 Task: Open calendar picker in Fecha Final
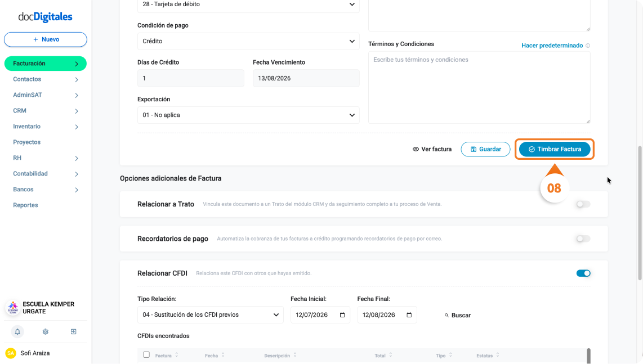click(x=409, y=315)
